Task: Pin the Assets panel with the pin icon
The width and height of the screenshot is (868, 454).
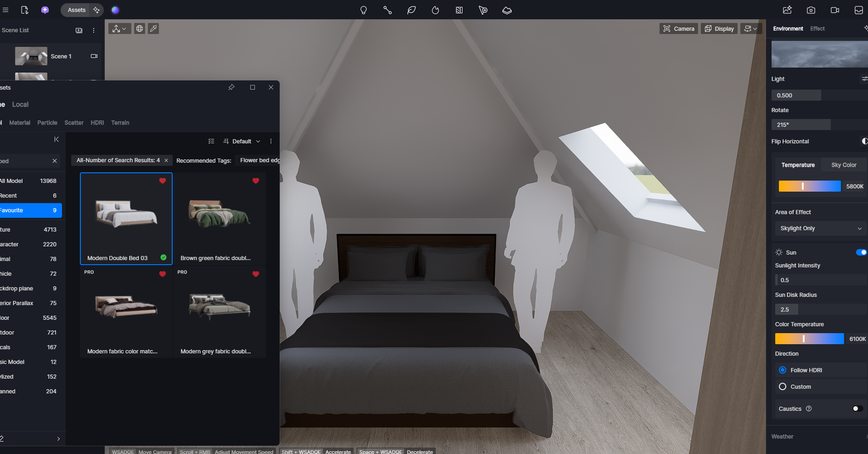Action: coord(231,87)
